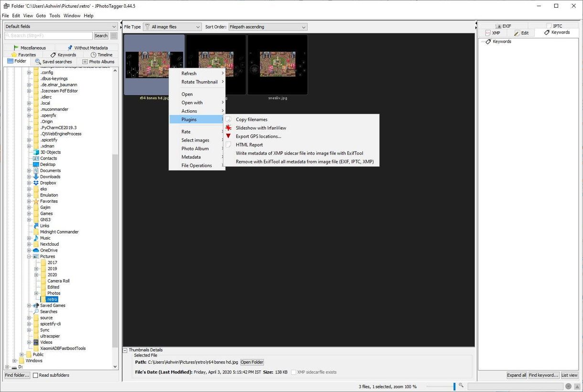The height and width of the screenshot is (392, 583).
Task: Click the HTML Report page icon
Action: 228,145
